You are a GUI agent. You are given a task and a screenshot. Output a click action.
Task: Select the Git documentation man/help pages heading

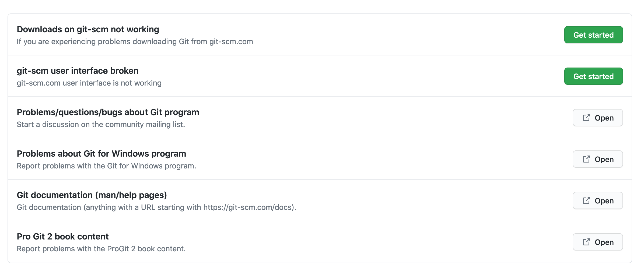[92, 195]
